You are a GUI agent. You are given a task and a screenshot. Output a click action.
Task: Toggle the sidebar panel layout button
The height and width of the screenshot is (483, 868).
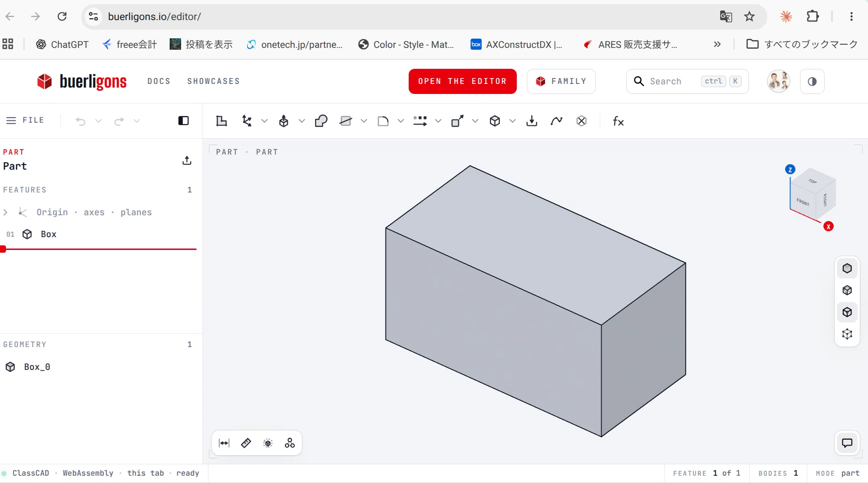coord(183,121)
